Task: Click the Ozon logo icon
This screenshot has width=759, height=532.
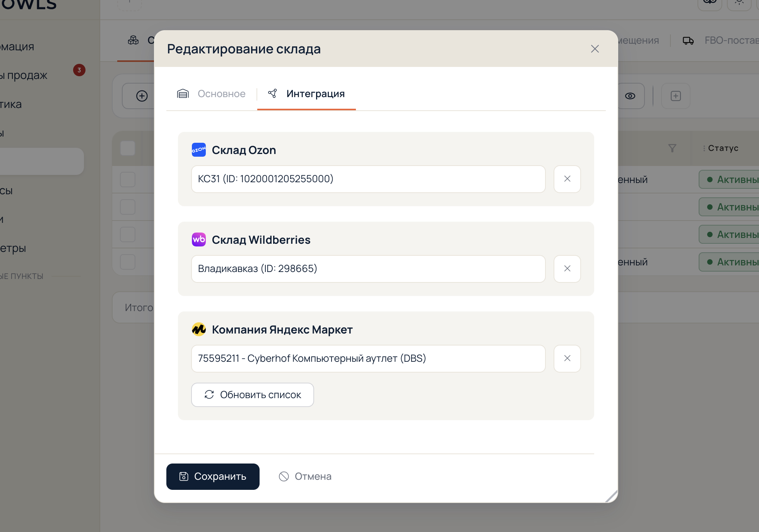Action: (199, 150)
